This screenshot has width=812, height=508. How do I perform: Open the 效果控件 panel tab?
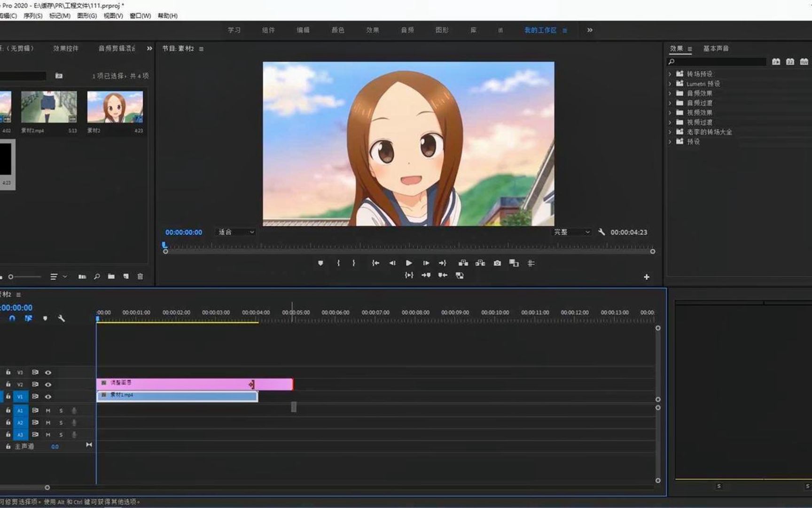(x=66, y=48)
